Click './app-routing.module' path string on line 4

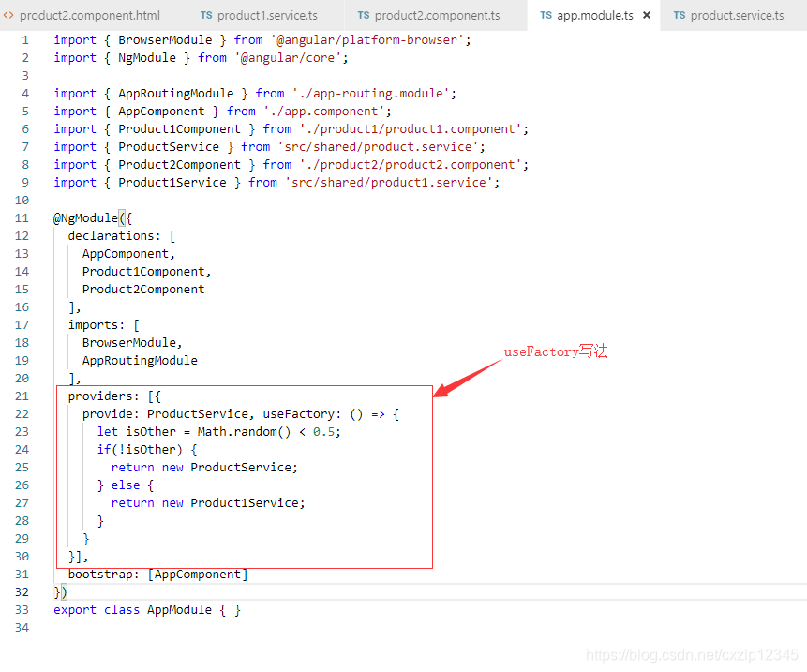tap(370, 94)
